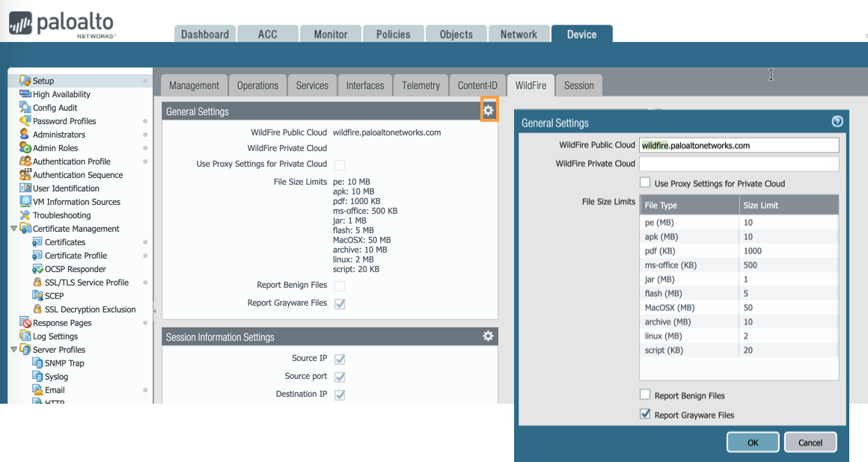Select the Device tab

(582, 34)
